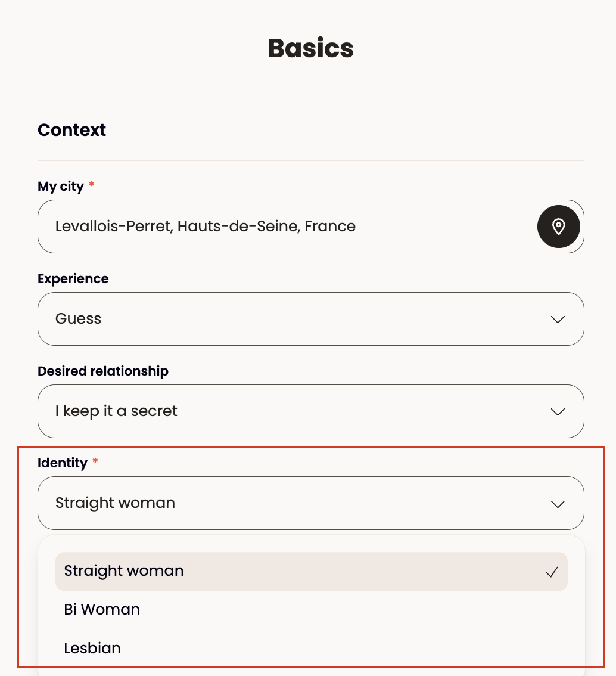Click the Identity field label
This screenshot has height=676, width=616.
coord(63,463)
